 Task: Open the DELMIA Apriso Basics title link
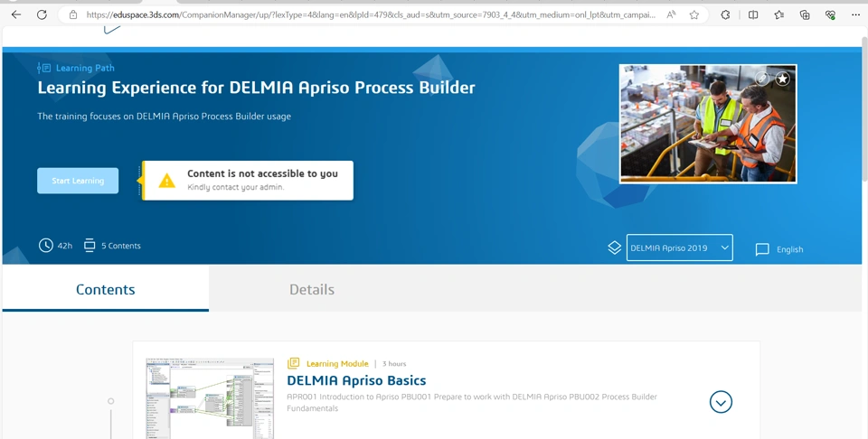point(356,380)
